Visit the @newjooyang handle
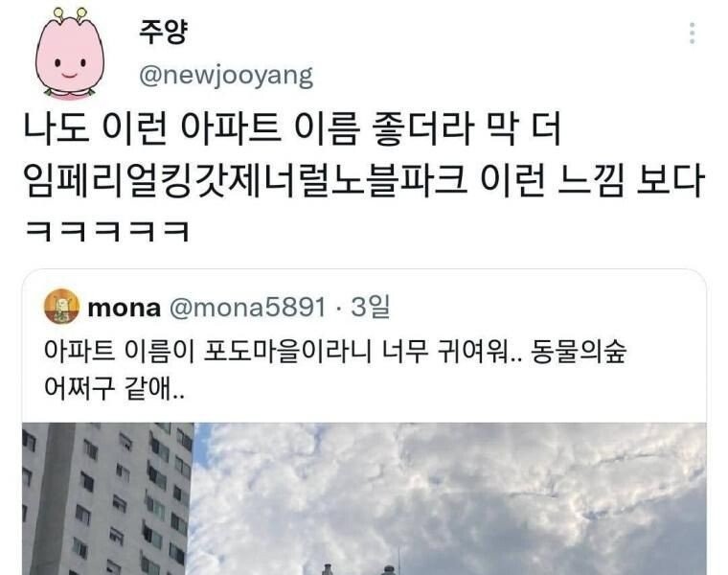Image resolution: width=728 pixels, height=575 pixels. tap(226, 76)
